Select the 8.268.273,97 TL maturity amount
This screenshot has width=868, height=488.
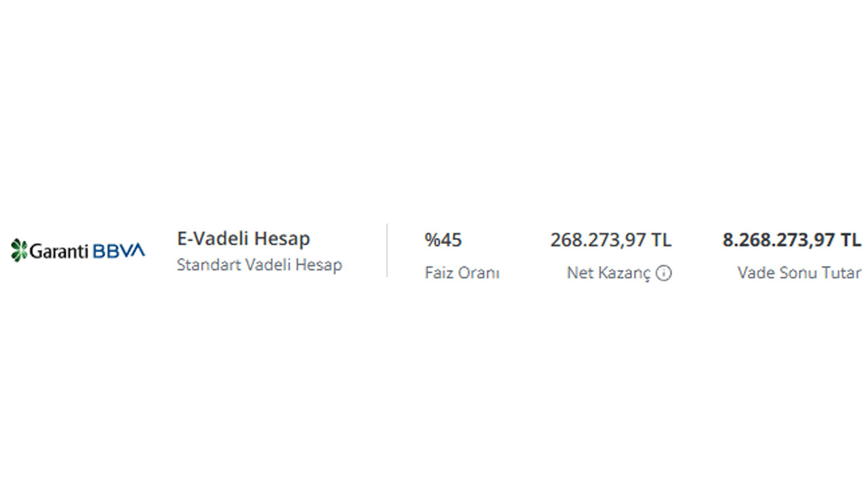coord(792,240)
